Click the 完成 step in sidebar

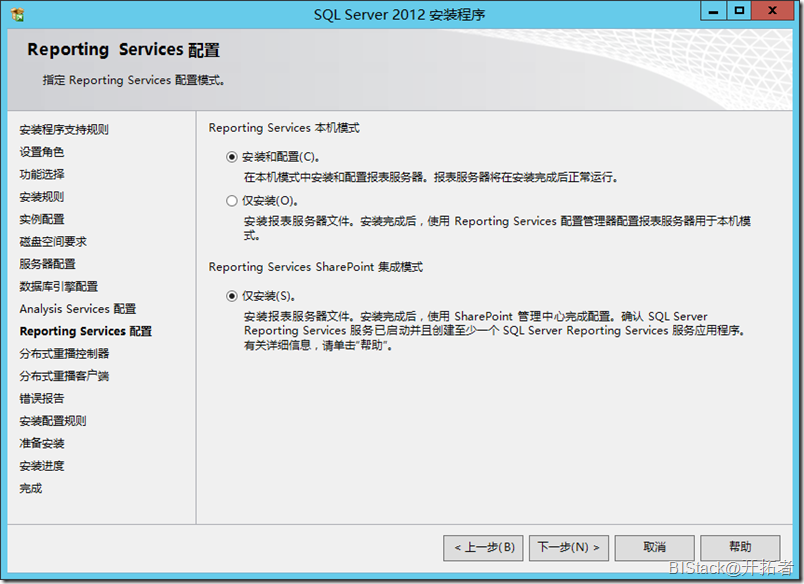point(31,488)
